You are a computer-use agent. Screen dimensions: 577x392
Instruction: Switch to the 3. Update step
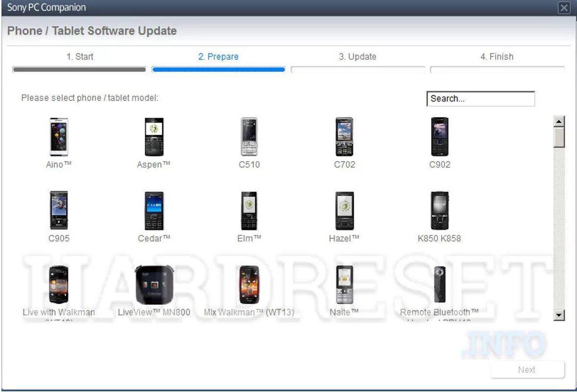(x=358, y=57)
